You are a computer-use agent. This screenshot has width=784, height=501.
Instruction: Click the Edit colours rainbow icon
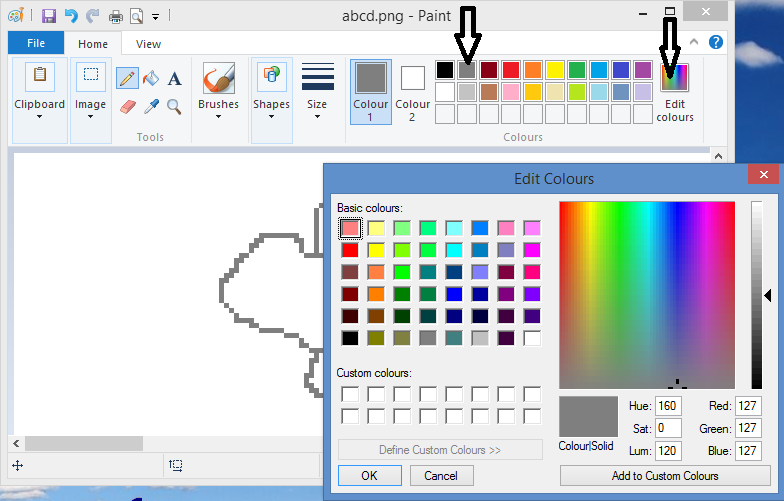(x=674, y=78)
